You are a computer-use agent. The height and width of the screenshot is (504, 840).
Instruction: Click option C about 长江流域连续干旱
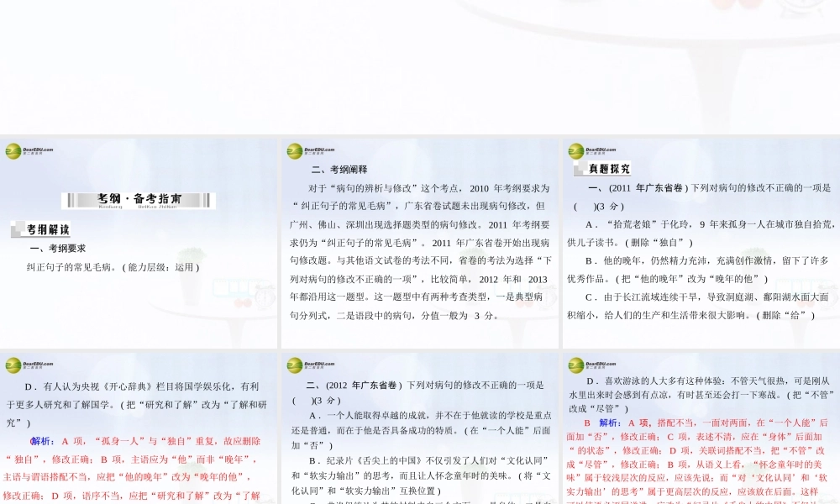698,306
